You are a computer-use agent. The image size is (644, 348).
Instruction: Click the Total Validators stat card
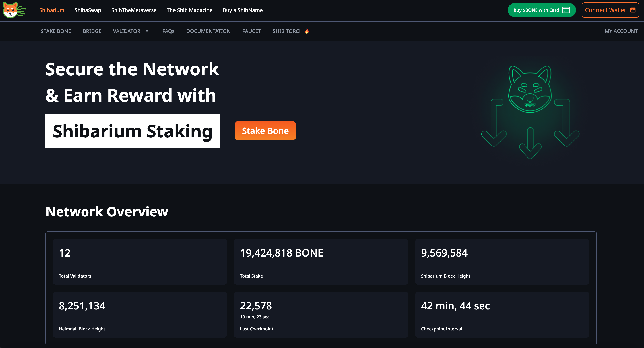pos(140,262)
